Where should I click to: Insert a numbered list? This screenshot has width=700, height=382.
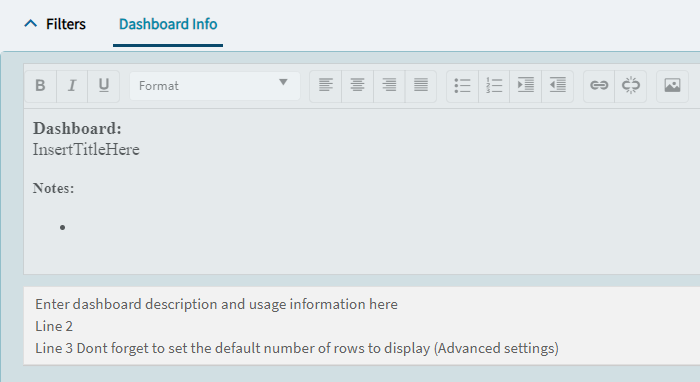(494, 86)
